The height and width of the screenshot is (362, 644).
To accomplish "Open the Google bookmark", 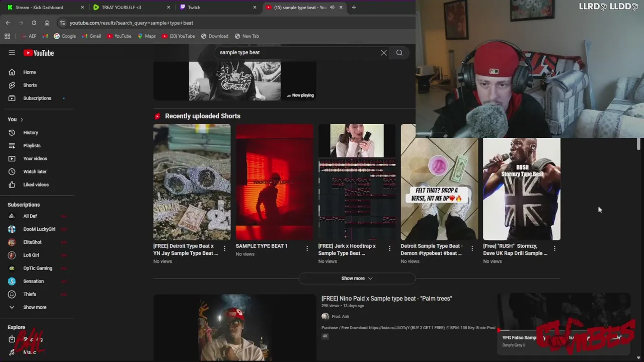I will [65, 36].
